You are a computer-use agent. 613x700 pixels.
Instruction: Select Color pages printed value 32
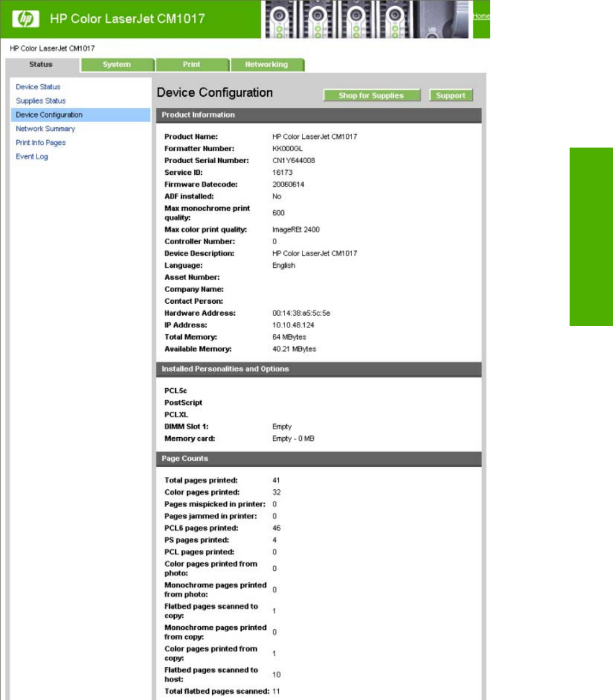click(276, 492)
